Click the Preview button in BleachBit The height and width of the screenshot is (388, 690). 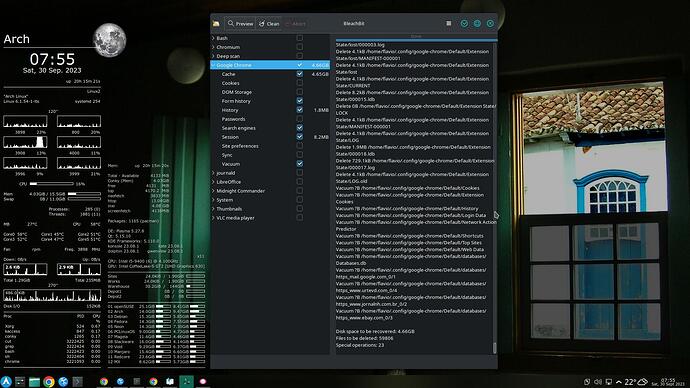(240, 24)
